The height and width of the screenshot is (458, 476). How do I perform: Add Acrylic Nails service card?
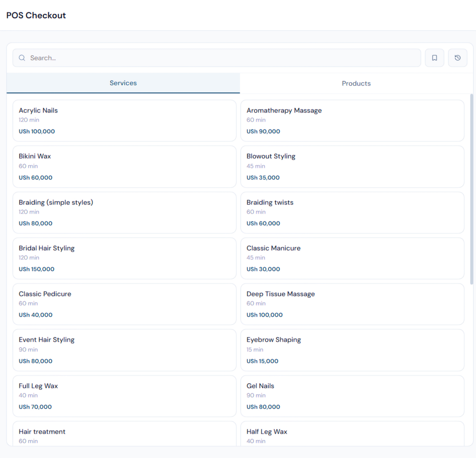click(124, 121)
